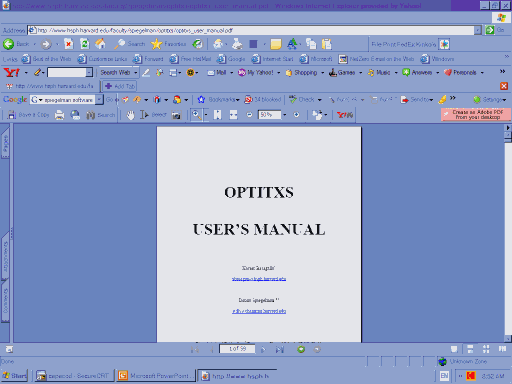Click the Start button on the taskbar
The image size is (512, 384).
[14, 376]
